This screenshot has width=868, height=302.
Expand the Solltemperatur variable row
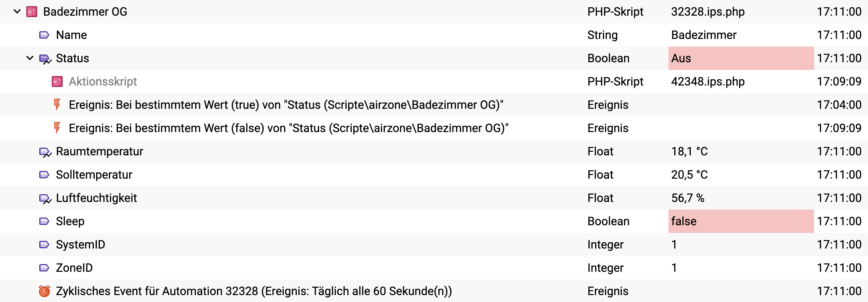click(x=94, y=175)
